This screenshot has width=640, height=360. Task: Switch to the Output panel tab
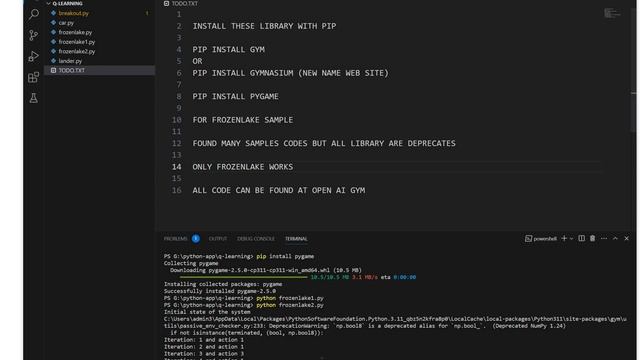pos(218,239)
